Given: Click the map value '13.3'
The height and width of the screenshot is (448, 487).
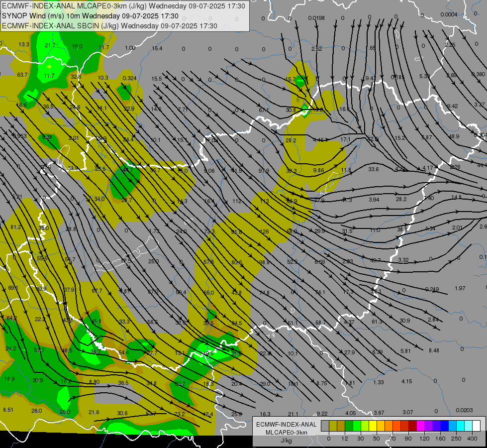Looking at the screenshot, I should click(x=23, y=44).
